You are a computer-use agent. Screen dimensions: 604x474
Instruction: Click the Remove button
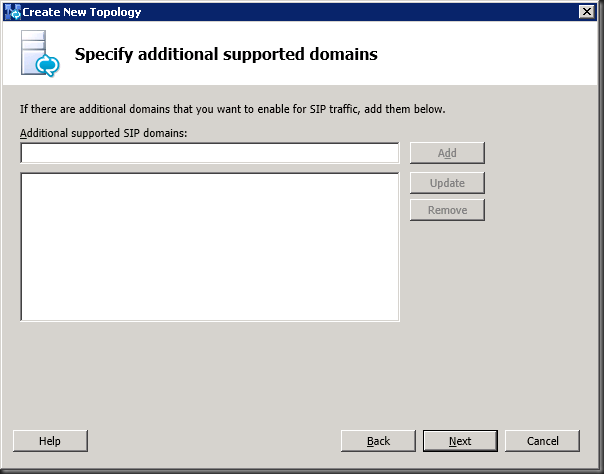(447, 210)
